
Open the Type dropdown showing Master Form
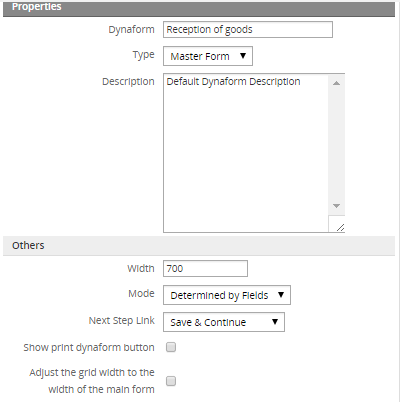point(208,56)
